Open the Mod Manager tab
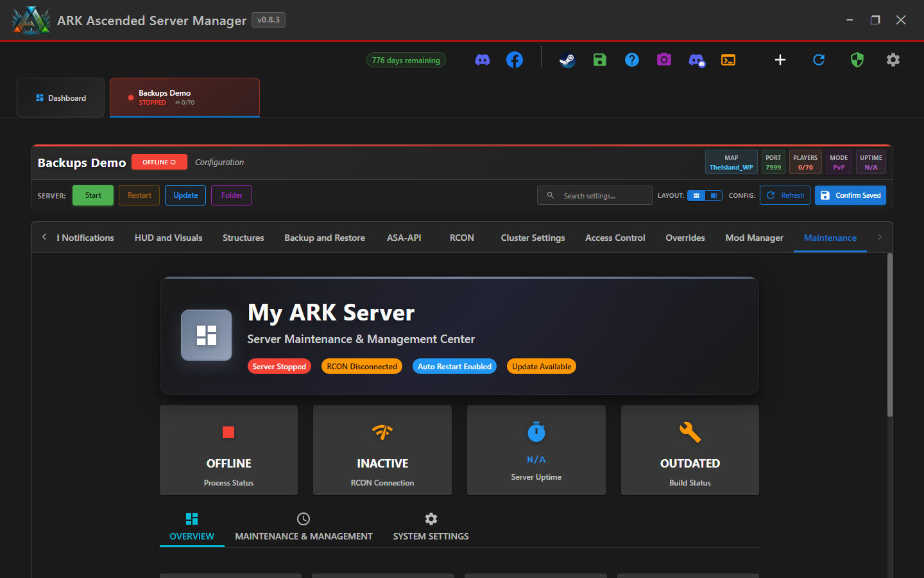The height and width of the screenshot is (578, 924). [755, 238]
